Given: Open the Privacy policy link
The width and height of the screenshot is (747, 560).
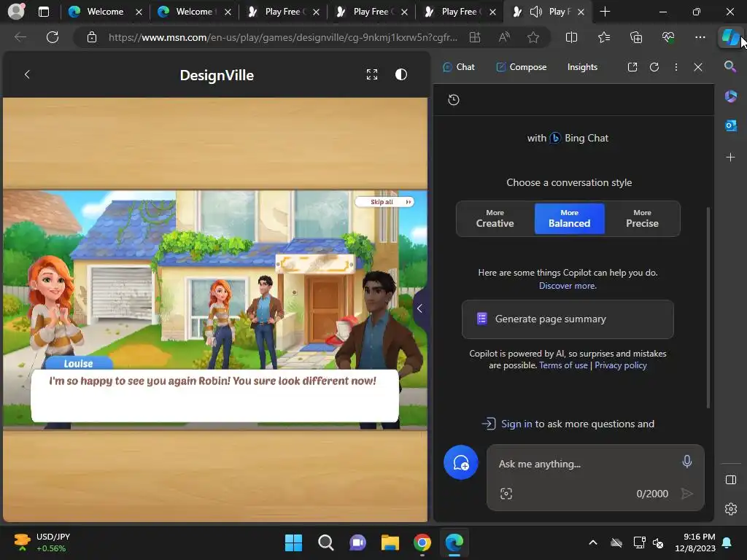Looking at the screenshot, I should (x=620, y=365).
